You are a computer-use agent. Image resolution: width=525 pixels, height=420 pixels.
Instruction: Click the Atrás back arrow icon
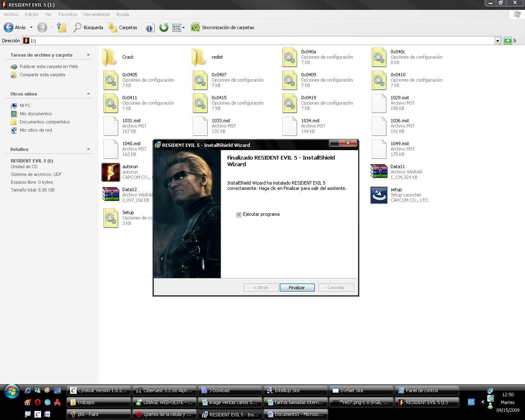(x=8, y=27)
